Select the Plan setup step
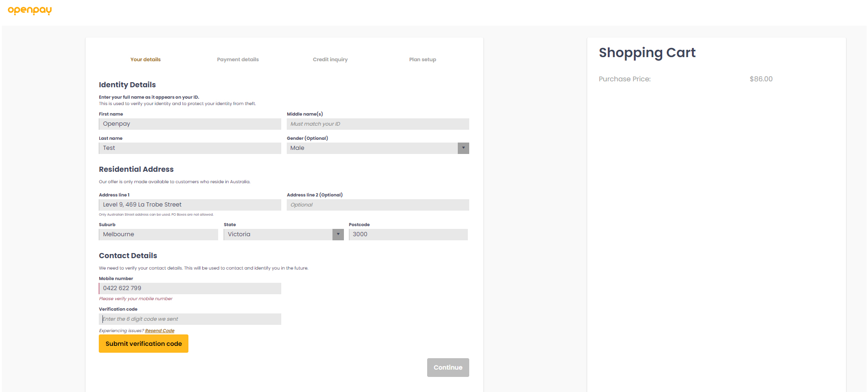The image size is (868, 392). 423,59
